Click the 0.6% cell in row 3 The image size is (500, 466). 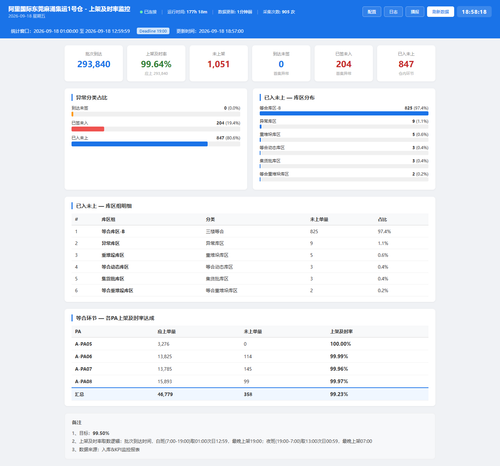[383, 255]
